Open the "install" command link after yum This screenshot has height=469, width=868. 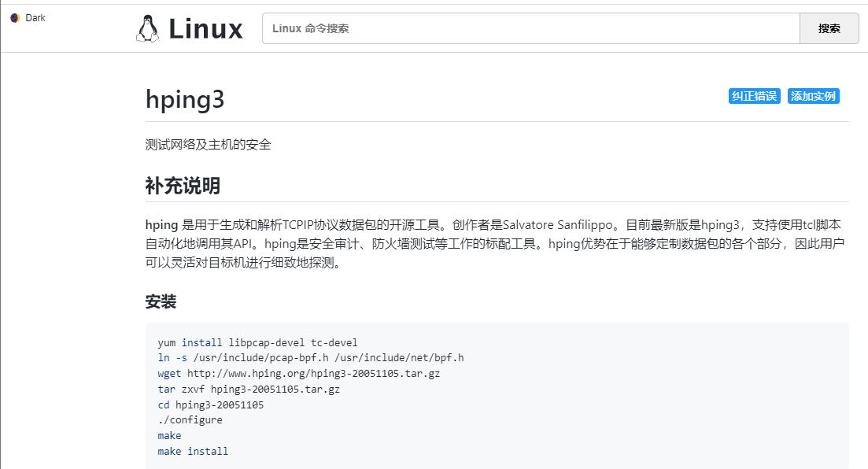[x=201, y=342]
